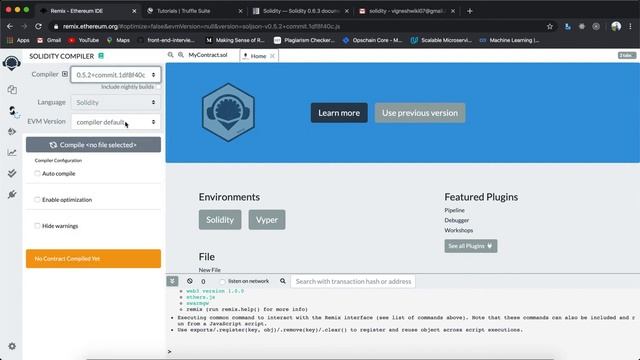Image resolution: width=640 pixels, height=360 pixels.
Task: Zoom out editor with left magnifier icon
Action: [x=171, y=55]
